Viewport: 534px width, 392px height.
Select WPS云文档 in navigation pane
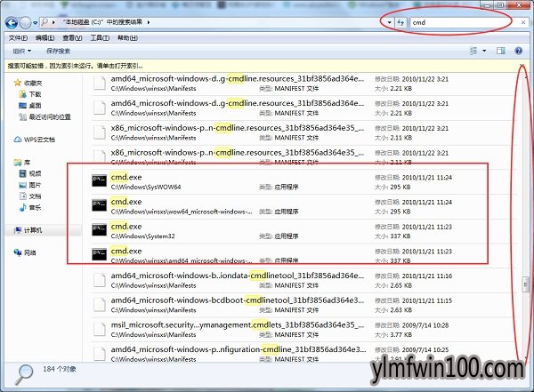tap(35, 140)
